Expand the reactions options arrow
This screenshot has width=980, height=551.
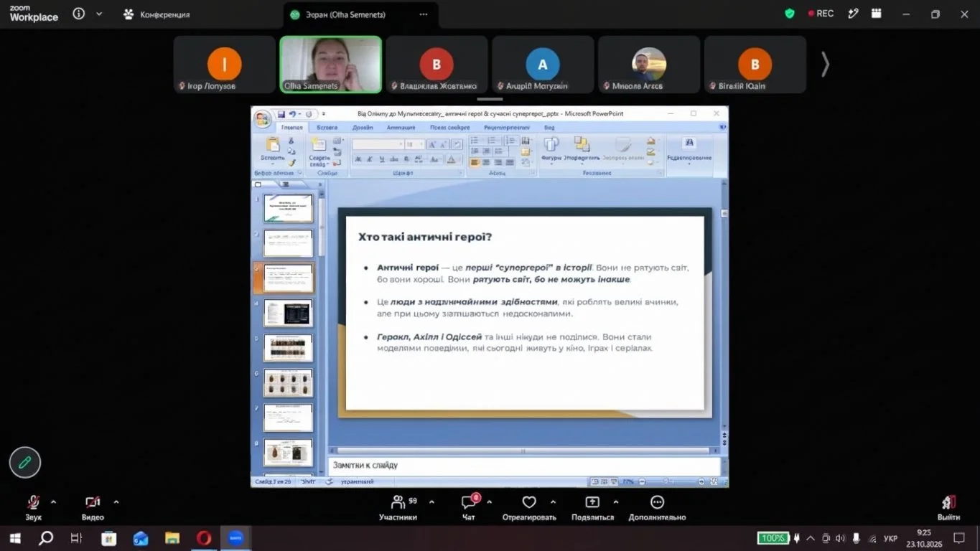pos(553,502)
